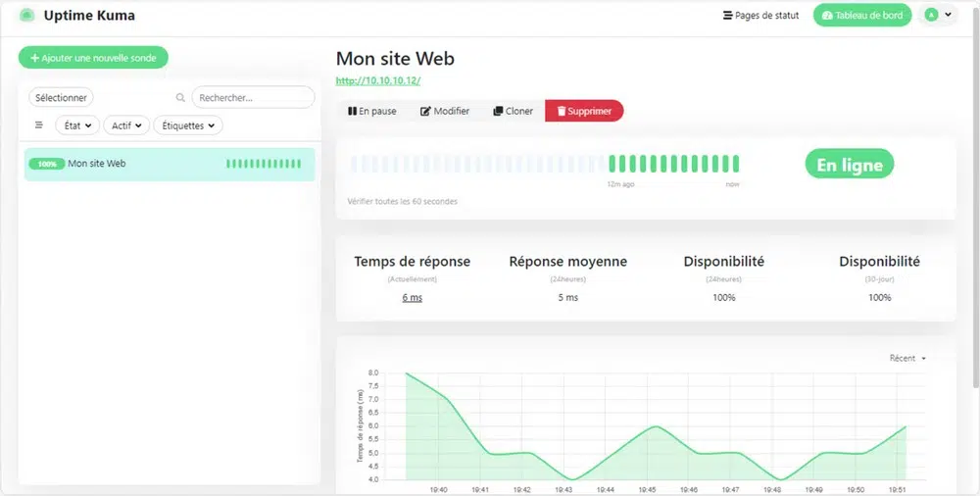Open the Récent chart range dropdown

pyautogui.click(x=907, y=359)
